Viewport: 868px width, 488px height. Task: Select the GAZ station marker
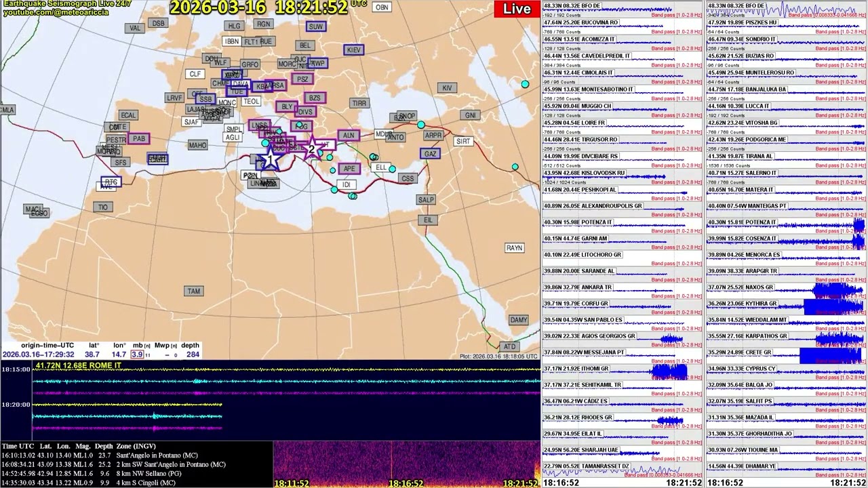[x=431, y=154]
